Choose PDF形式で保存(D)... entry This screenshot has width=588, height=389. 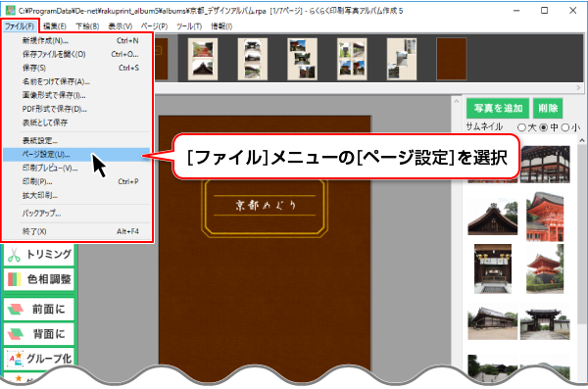point(76,109)
